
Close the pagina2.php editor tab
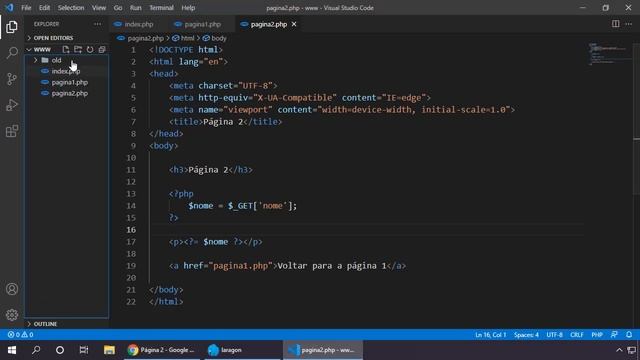294,24
